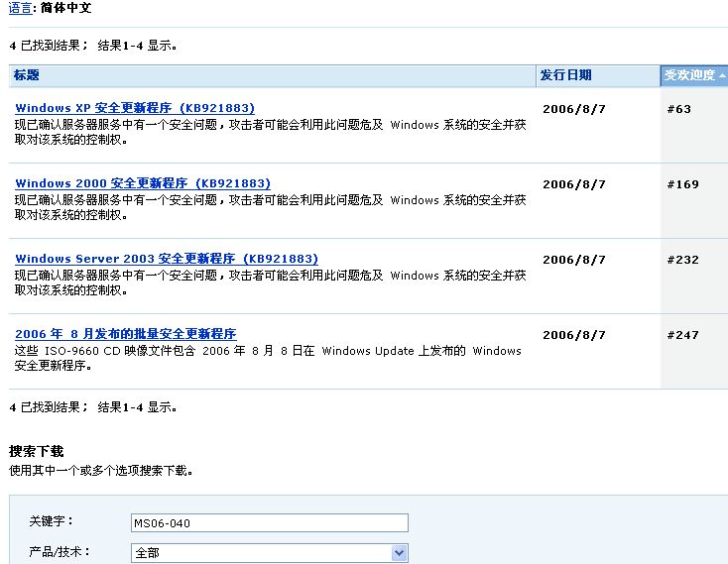Screen dimensions: 728x564
Task: Open 2006 年 8 月发布的批量安全更新程序 link
Action: 126,334
